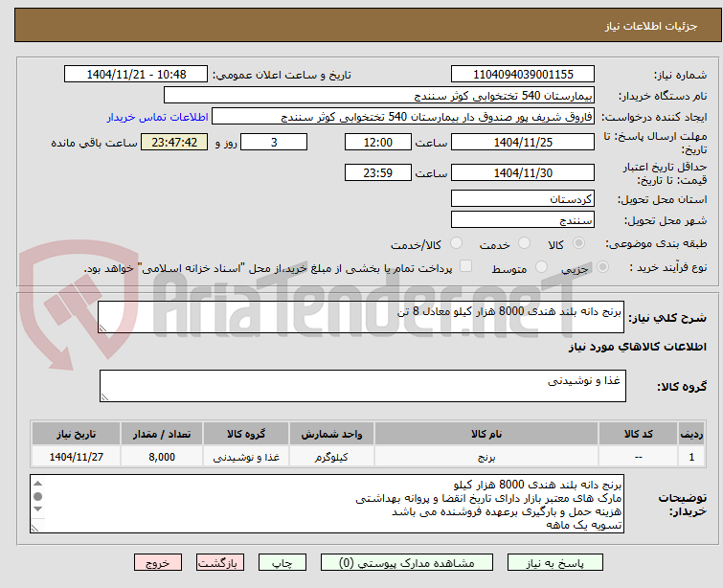Click ردیف column header

tap(691, 434)
